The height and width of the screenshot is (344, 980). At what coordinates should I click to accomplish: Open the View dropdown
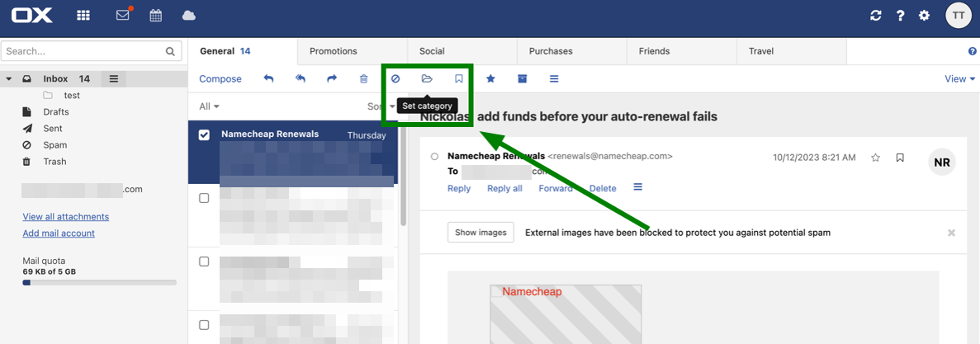(960, 78)
